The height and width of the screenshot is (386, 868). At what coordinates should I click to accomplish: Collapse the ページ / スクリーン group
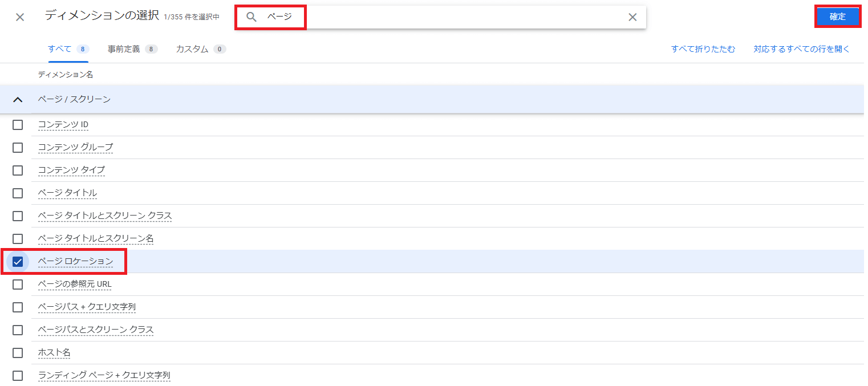click(18, 100)
